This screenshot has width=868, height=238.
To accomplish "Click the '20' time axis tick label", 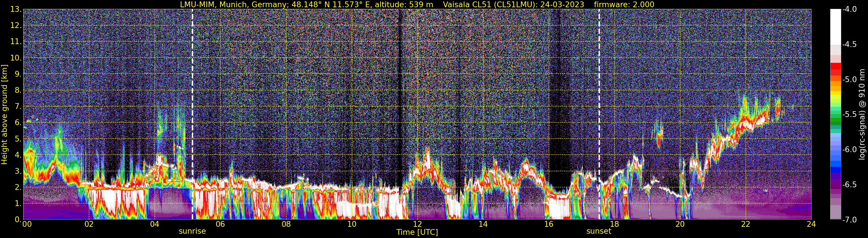I will [680, 224].
